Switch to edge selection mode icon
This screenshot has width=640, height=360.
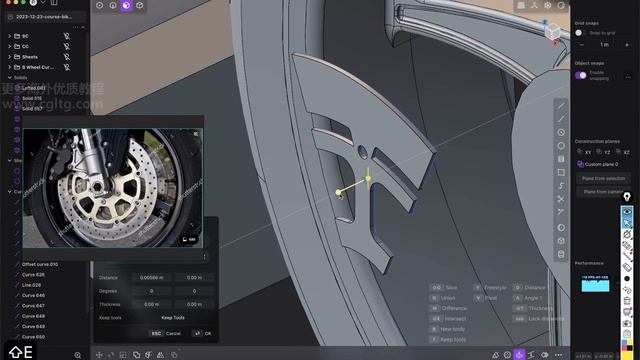click(113, 5)
